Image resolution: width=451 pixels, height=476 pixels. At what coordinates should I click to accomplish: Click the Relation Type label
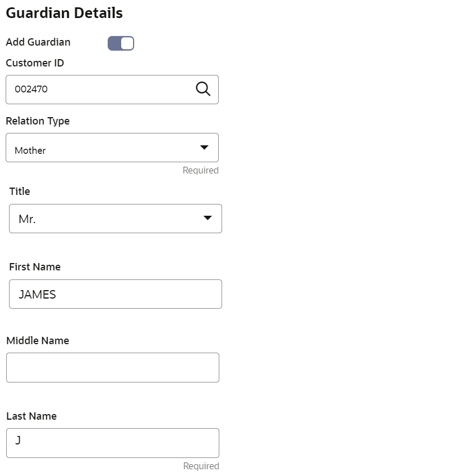click(38, 121)
